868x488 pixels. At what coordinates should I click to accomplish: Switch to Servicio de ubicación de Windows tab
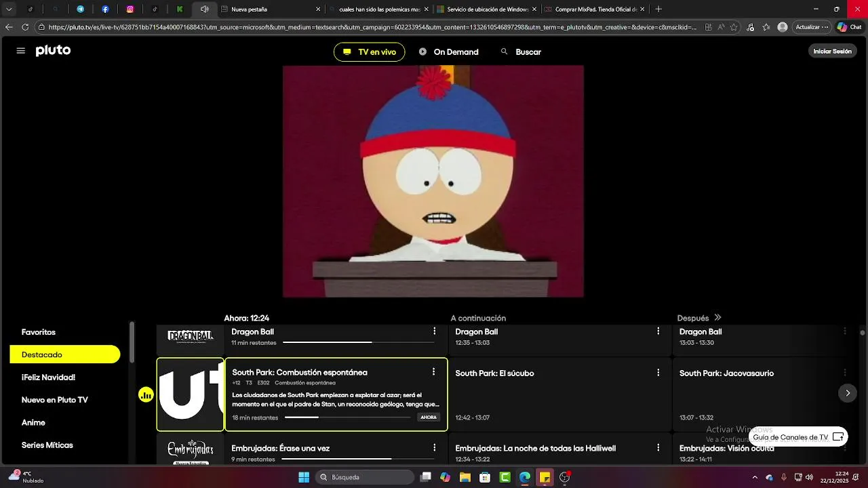click(x=486, y=9)
